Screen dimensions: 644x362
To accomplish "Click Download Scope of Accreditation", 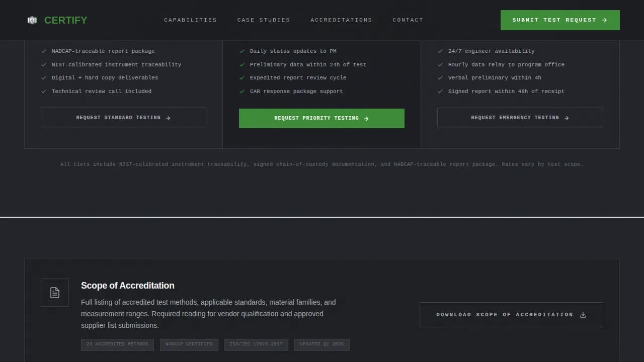I will click(511, 314).
